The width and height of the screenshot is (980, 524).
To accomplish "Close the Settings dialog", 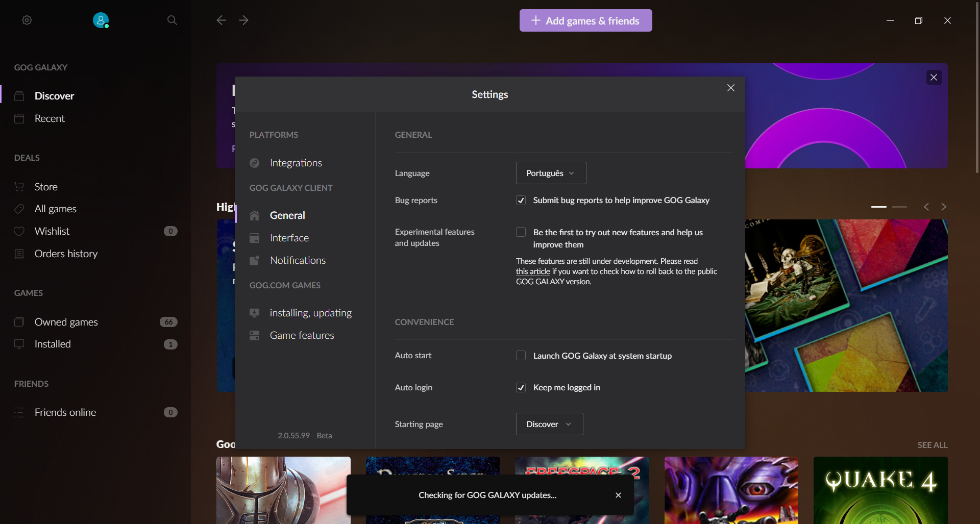I will coord(731,88).
